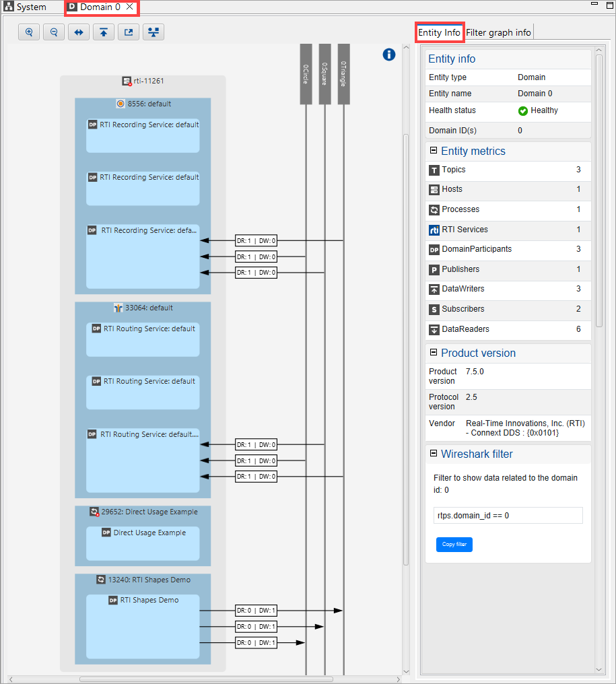This screenshot has height=684, width=616.
Task: Click the 'Healthy' health status text
Action: click(x=544, y=110)
